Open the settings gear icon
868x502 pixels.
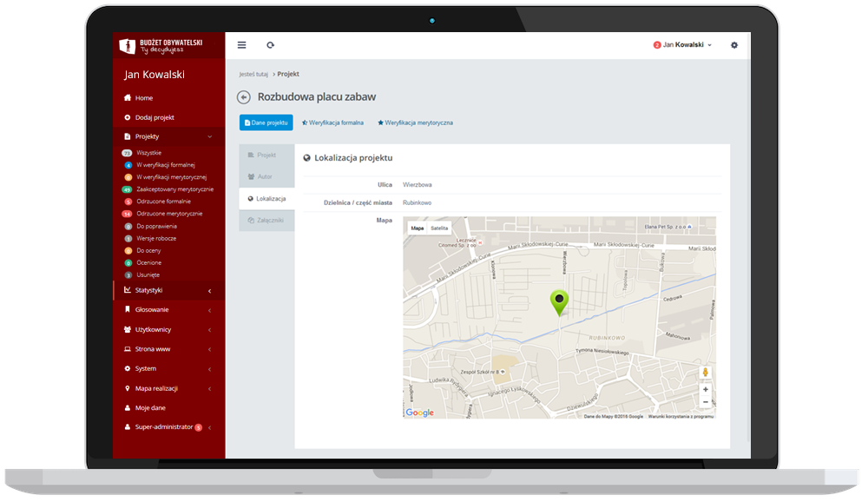[x=734, y=45]
